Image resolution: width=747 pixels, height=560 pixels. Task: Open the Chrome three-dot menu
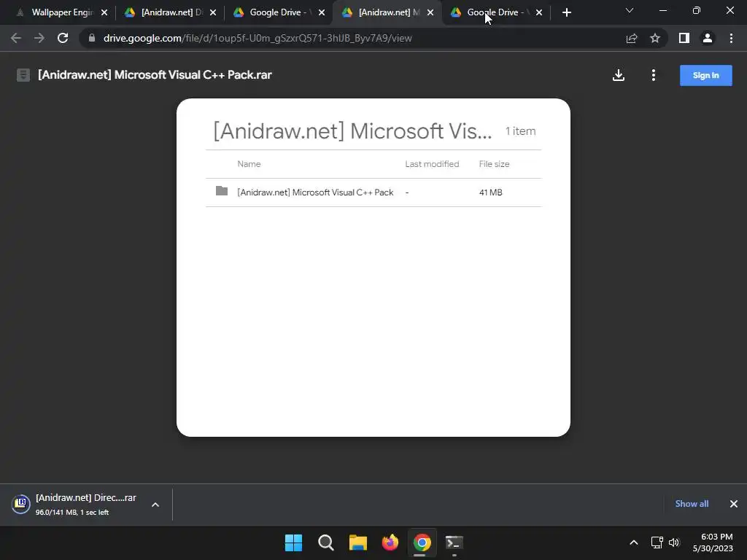[x=731, y=38]
